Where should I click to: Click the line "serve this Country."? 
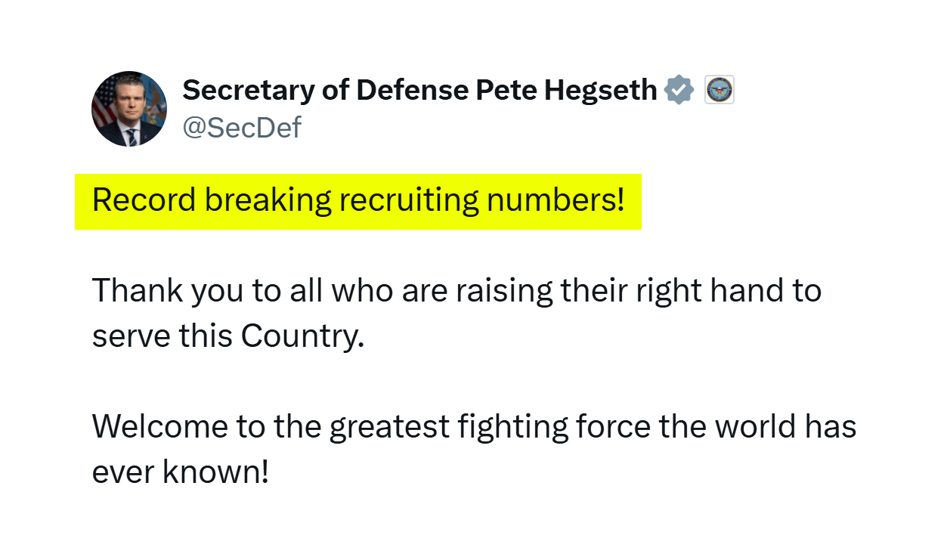228,336
